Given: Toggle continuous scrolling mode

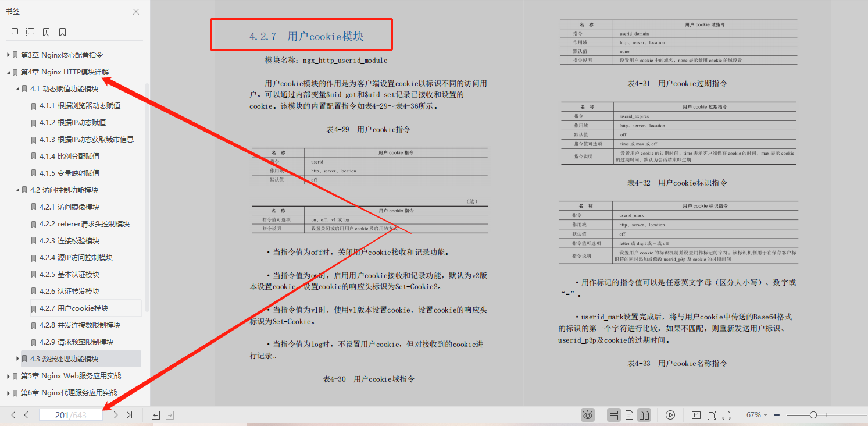Looking at the screenshot, I should point(613,415).
